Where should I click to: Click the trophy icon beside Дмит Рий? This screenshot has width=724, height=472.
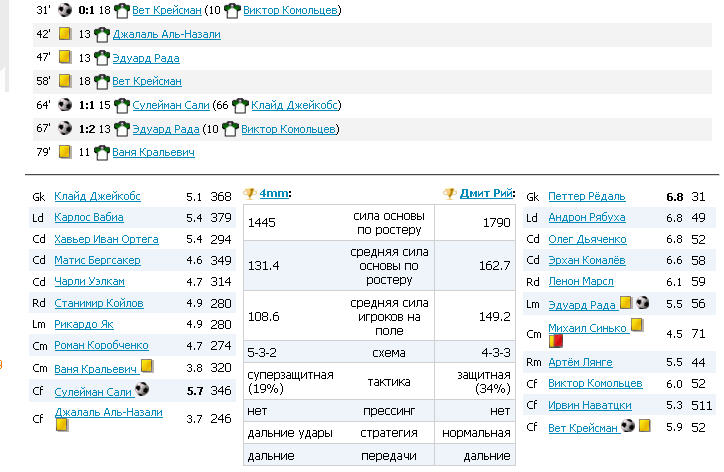pos(450,194)
